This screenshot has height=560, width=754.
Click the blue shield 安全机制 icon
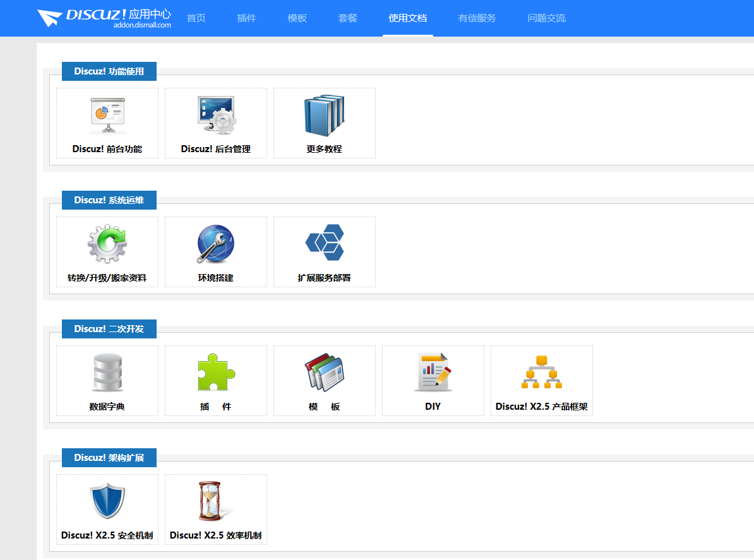108,501
